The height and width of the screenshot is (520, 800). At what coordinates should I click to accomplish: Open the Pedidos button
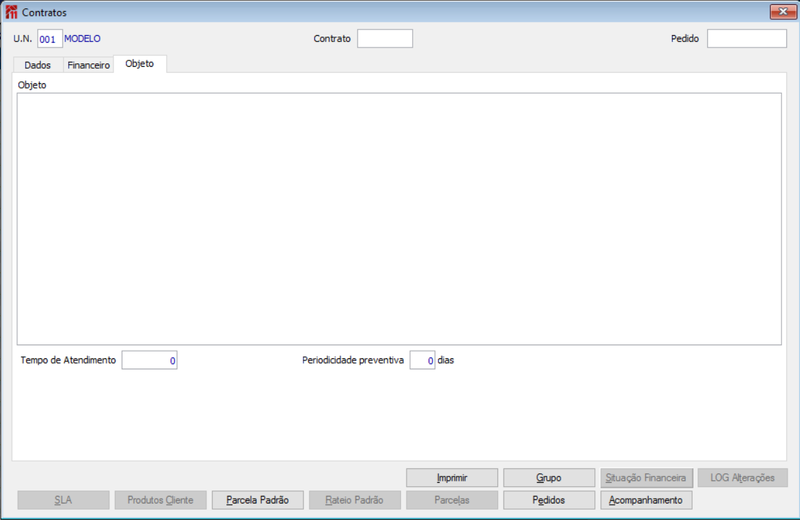click(549, 500)
